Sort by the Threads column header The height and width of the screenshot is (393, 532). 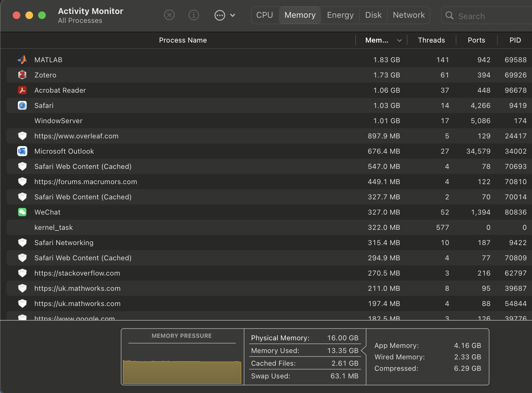[431, 40]
